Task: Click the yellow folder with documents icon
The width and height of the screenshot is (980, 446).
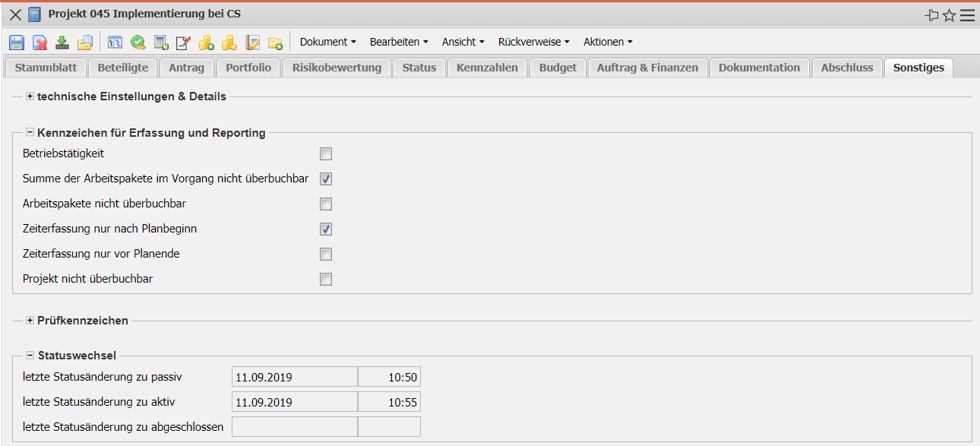Action: [x=85, y=43]
